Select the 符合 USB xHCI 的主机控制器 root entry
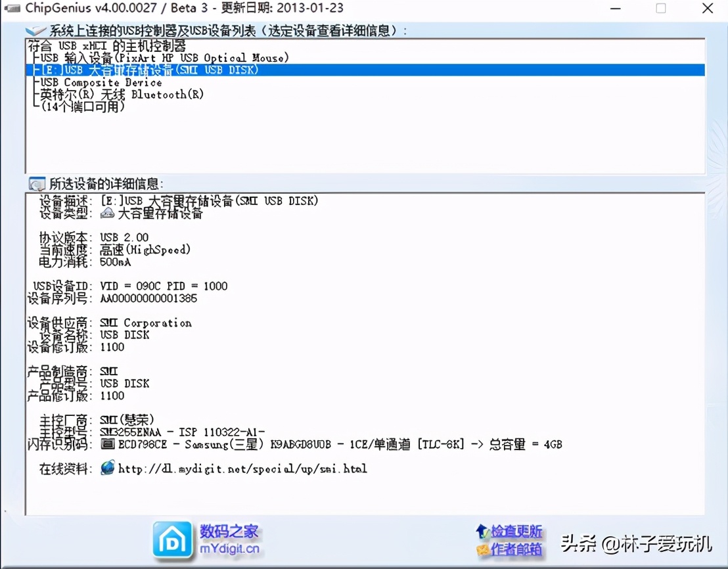The image size is (728, 569). pos(105,45)
